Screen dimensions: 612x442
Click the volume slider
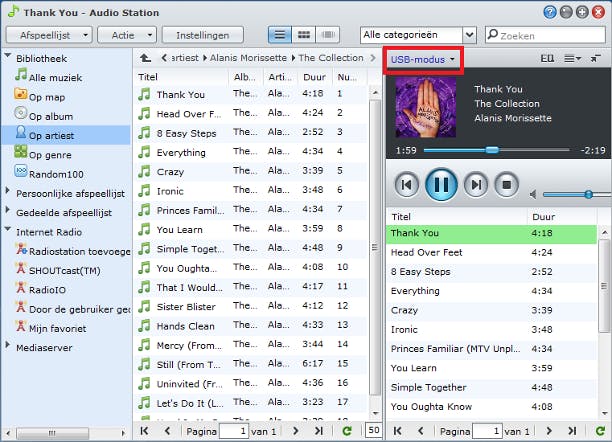(x=576, y=194)
